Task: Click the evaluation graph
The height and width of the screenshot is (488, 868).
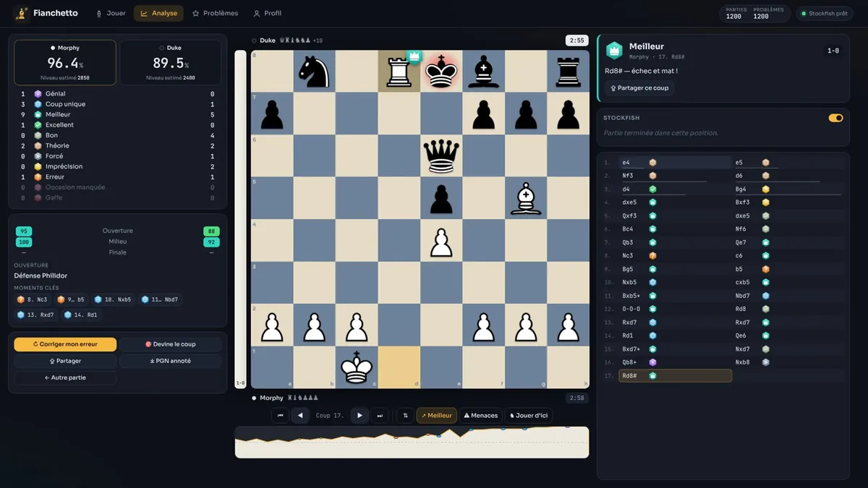Action: point(412,442)
